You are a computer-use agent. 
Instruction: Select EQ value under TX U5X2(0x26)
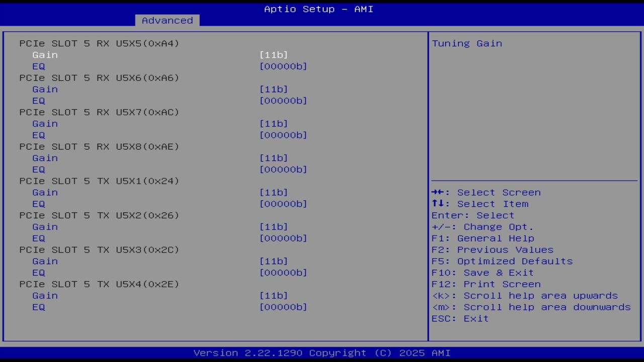pyautogui.click(x=283, y=238)
